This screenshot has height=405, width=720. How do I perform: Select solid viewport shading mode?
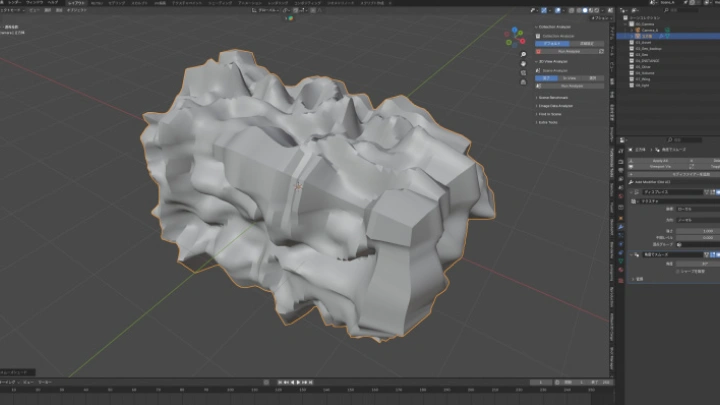tap(585, 10)
